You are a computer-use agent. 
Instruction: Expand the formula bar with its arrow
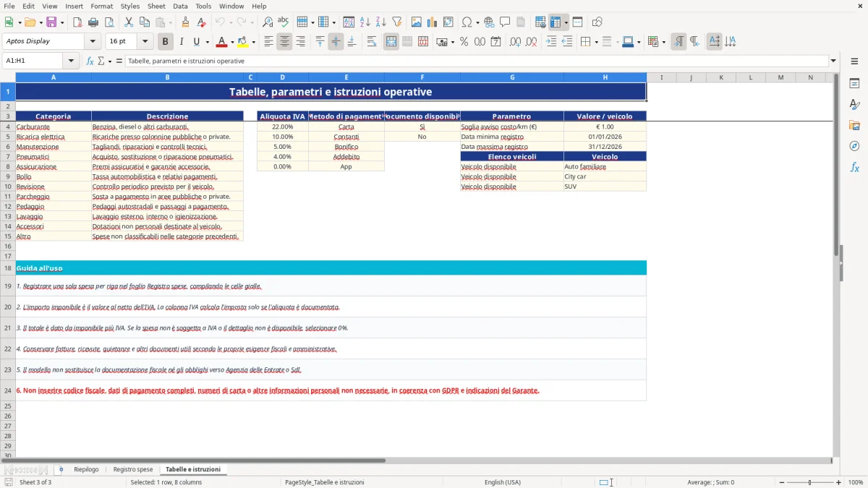[833, 61]
